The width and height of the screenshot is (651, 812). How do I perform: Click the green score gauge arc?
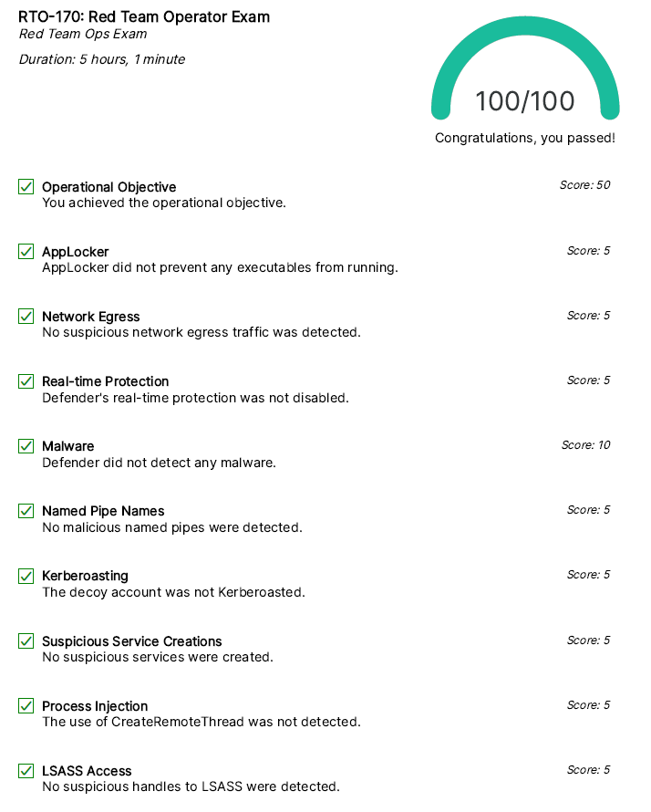tap(525, 38)
